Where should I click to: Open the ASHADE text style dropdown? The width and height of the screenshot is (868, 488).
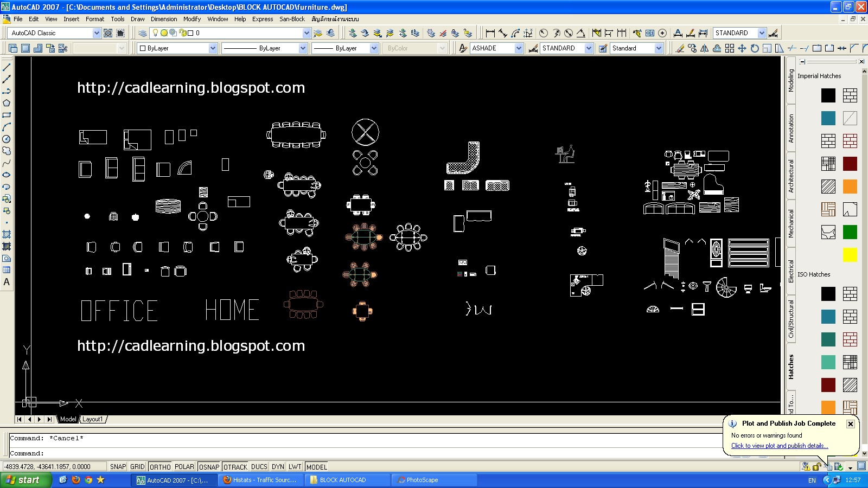pyautogui.click(x=519, y=48)
